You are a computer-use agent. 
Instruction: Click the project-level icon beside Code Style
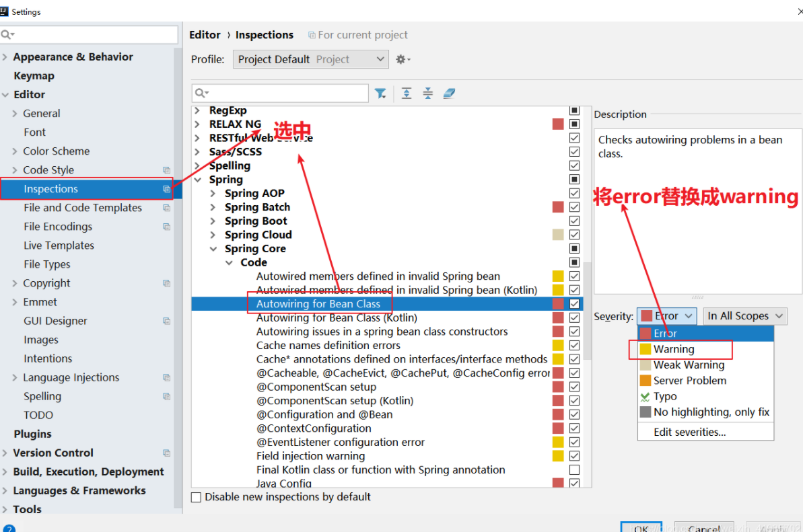(166, 170)
